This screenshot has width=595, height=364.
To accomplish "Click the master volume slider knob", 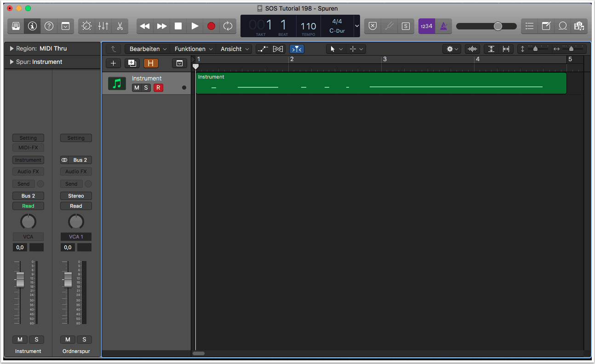I will [498, 26].
